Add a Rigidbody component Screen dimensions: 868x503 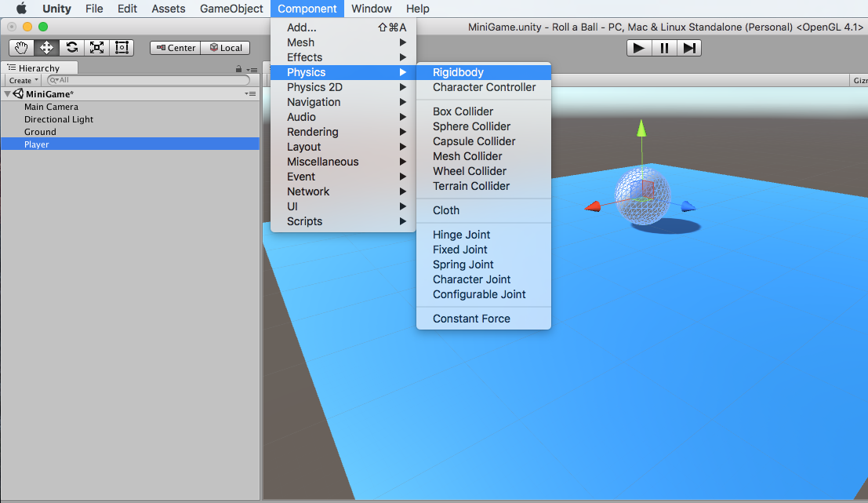pos(484,72)
